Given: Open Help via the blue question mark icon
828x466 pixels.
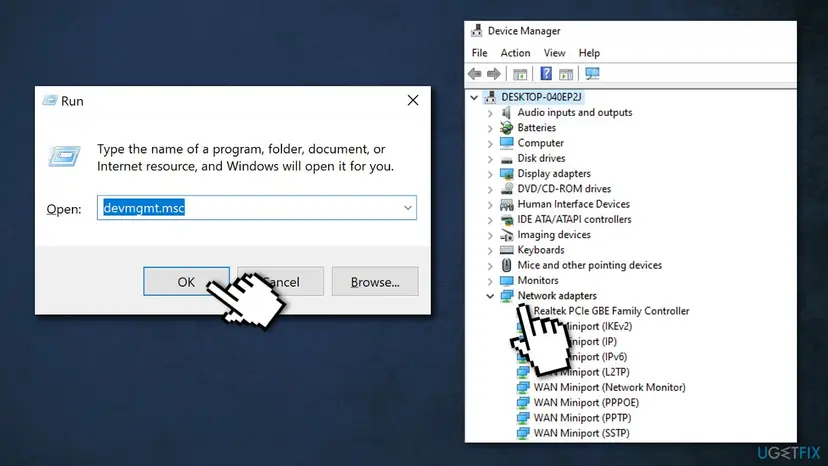Looking at the screenshot, I should click(x=546, y=74).
